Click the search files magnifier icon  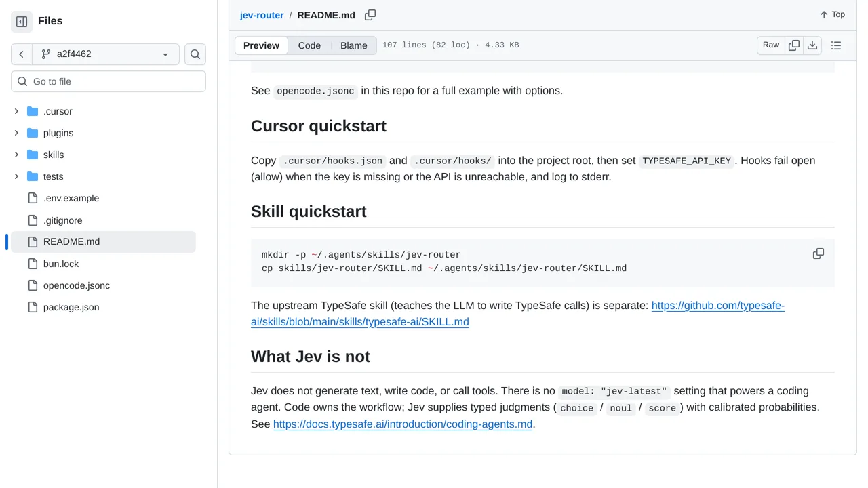pos(195,54)
